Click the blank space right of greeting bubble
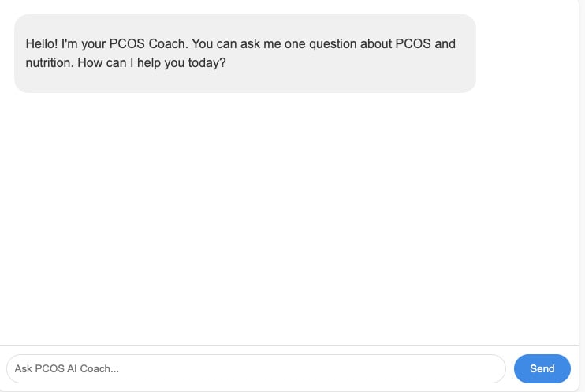585x392 pixels. tap(527, 54)
